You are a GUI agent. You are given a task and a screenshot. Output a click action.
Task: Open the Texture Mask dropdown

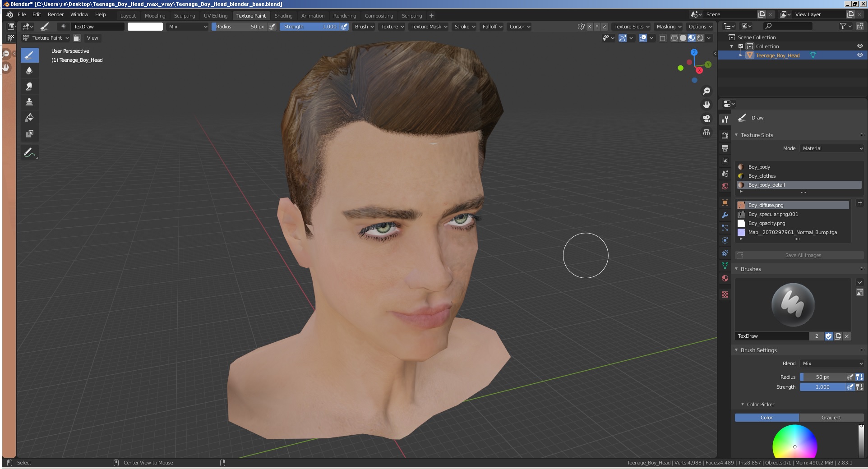(429, 27)
